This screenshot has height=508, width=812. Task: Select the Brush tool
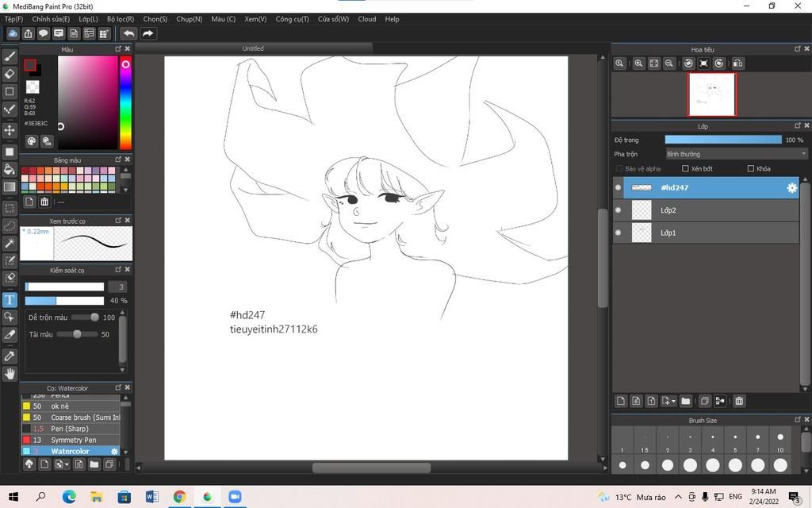click(x=10, y=56)
